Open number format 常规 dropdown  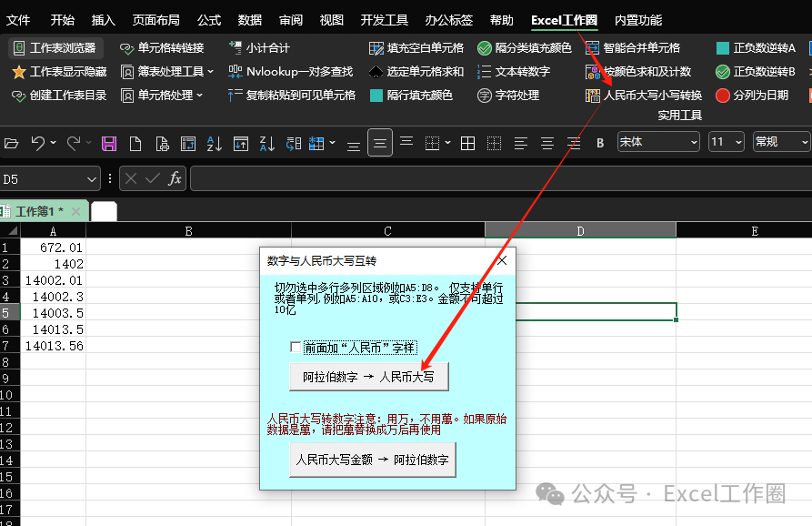coord(805,142)
